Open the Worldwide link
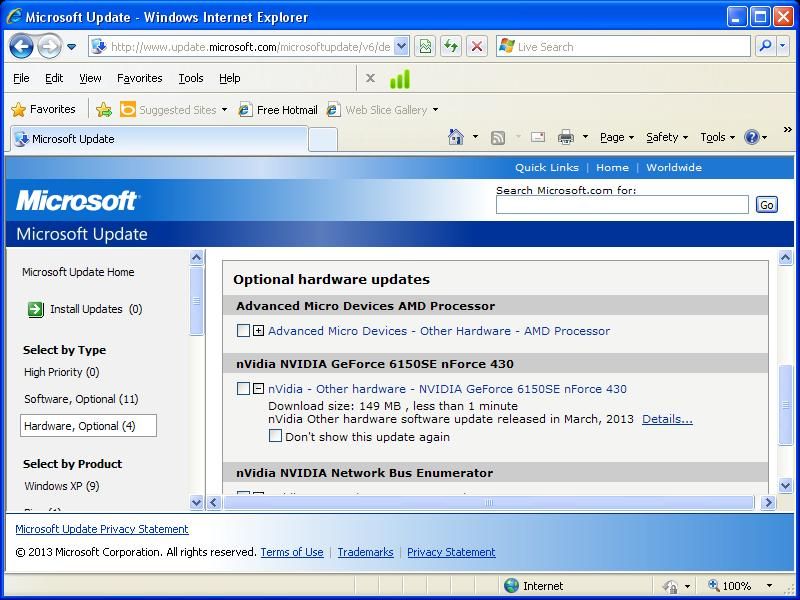Screen dimensions: 800x600 [674, 167]
